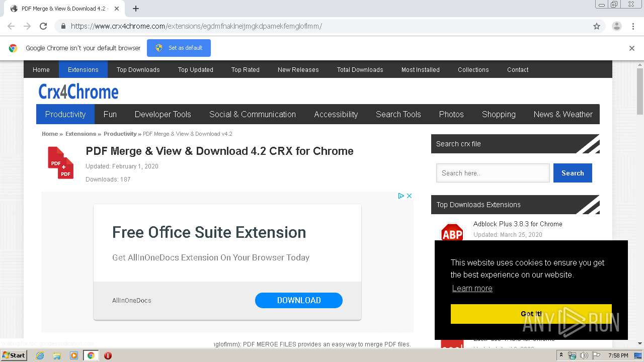
Task: Click the AdChoices icon on ad
Action: click(x=401, y=196)
